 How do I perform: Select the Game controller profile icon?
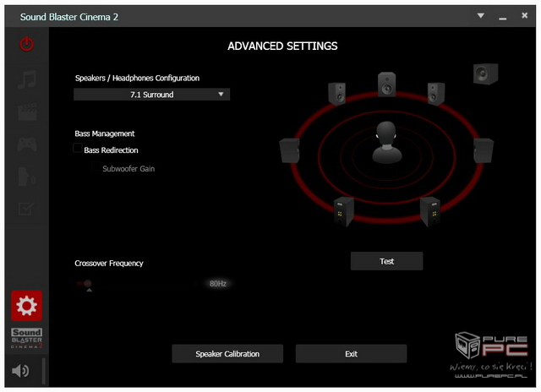tap(27, 144)
